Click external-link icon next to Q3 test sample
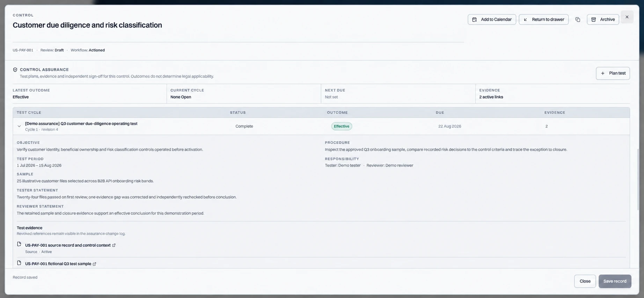Image resolution: width=644 pixels, height=298 pixels. coord(94,264)
